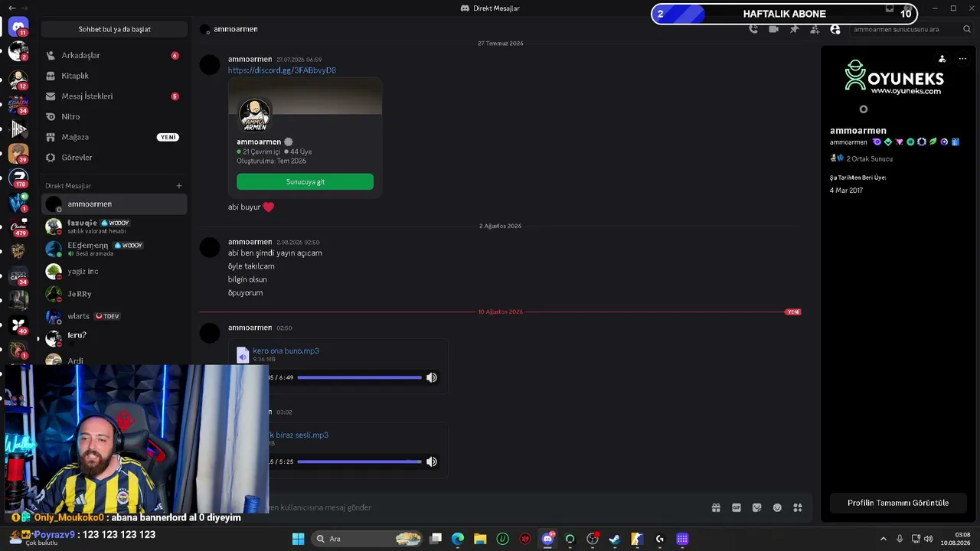Open the gift icon in message bar
The image size is (980, 551).
coord(716,507)
